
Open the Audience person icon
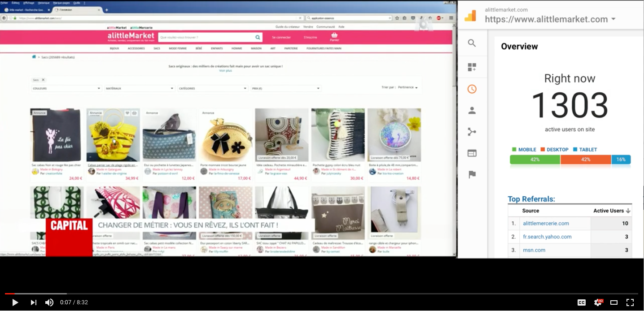472,110
